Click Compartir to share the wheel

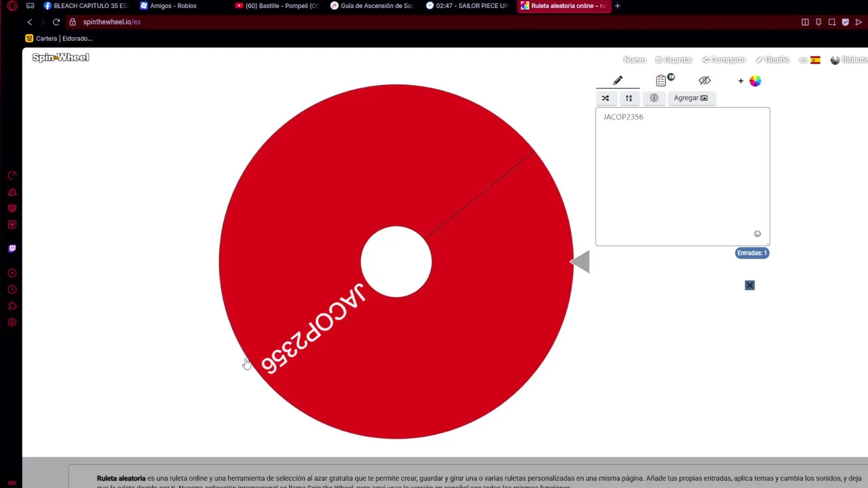(x=724, y=60)
